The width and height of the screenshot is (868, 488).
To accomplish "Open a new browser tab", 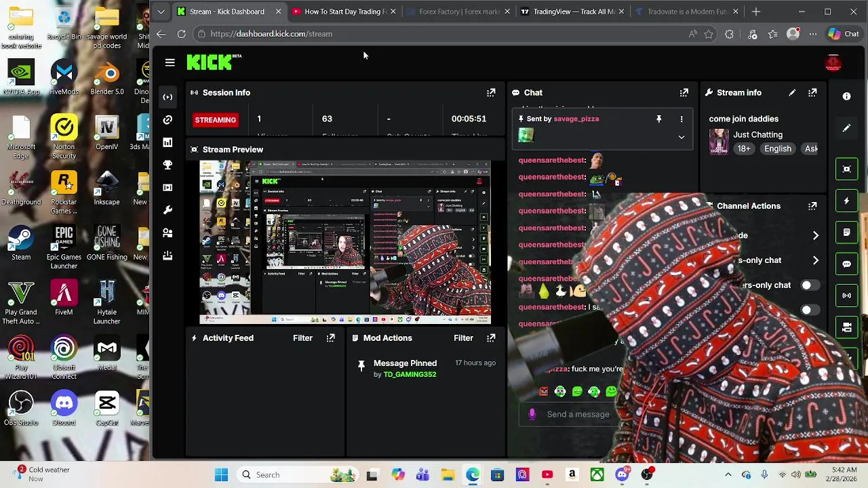I will coord(757,12).
